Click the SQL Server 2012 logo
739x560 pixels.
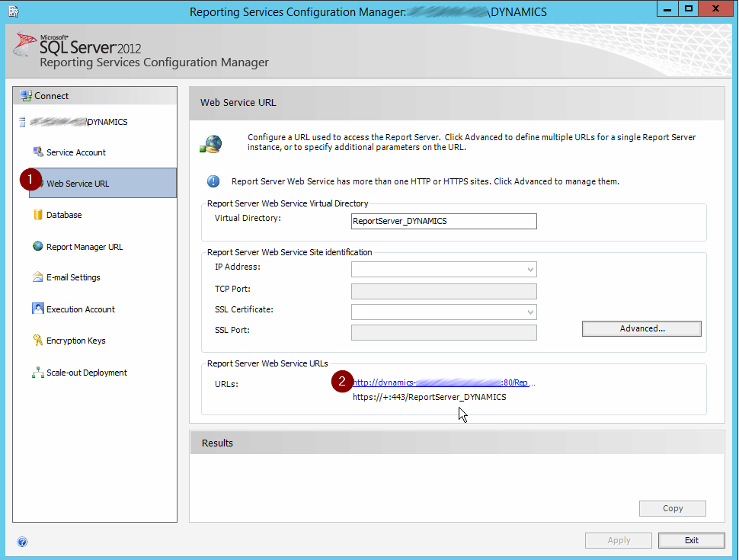click(78, 44)
